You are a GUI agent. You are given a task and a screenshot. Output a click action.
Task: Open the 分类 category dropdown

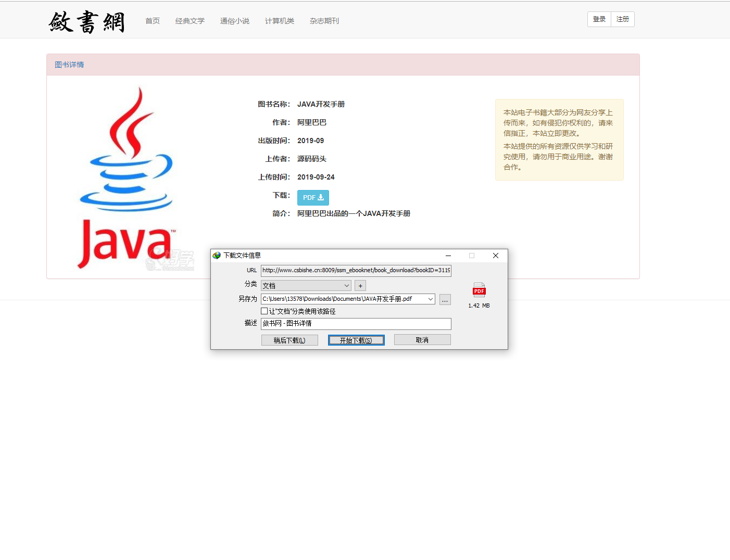pos(306,286)
